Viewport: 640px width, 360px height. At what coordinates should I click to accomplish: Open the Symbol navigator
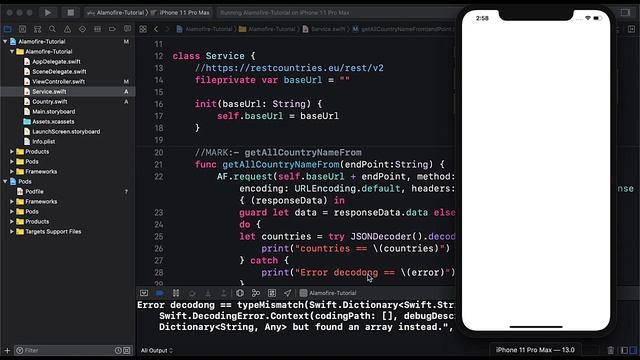(38, 29)
